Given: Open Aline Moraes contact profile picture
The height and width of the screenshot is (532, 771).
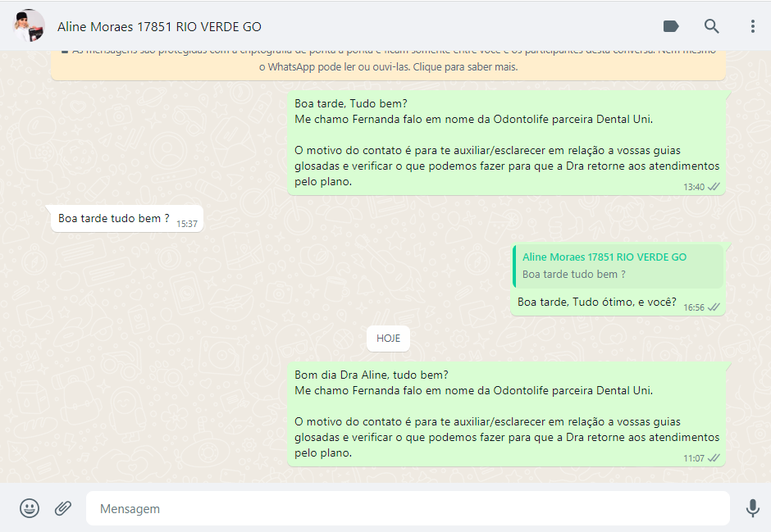Looking at the screenshot, I should tap(29, 25).
